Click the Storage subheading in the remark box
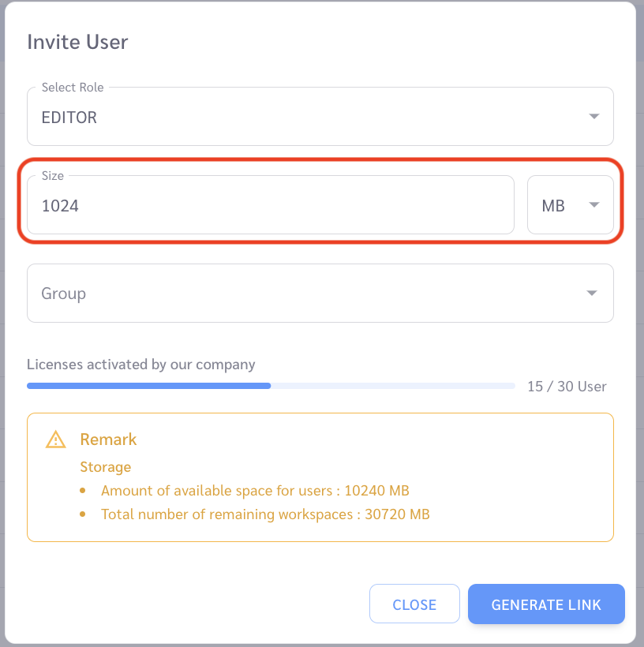Screen dimensions: 644x647 (105, 466)
